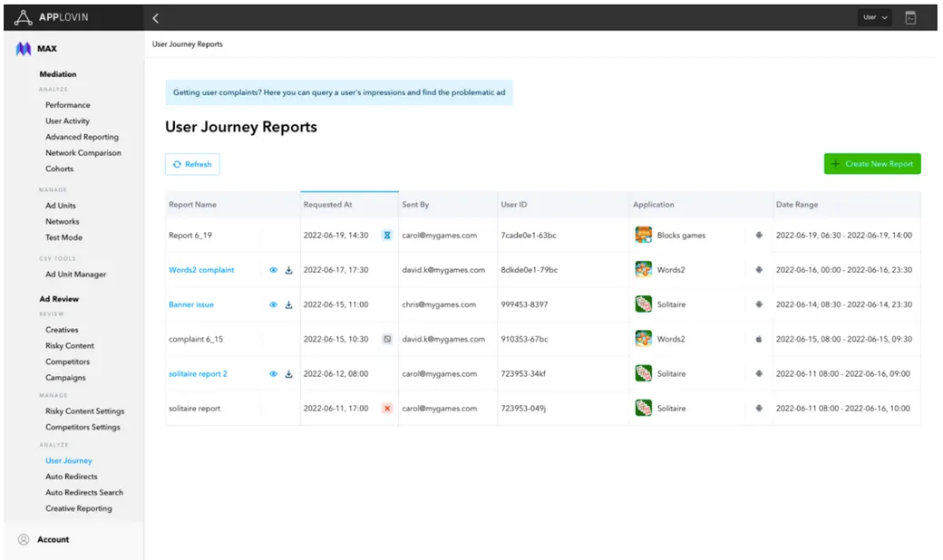Sort by the Requested At column header

[x=329, y=205]
